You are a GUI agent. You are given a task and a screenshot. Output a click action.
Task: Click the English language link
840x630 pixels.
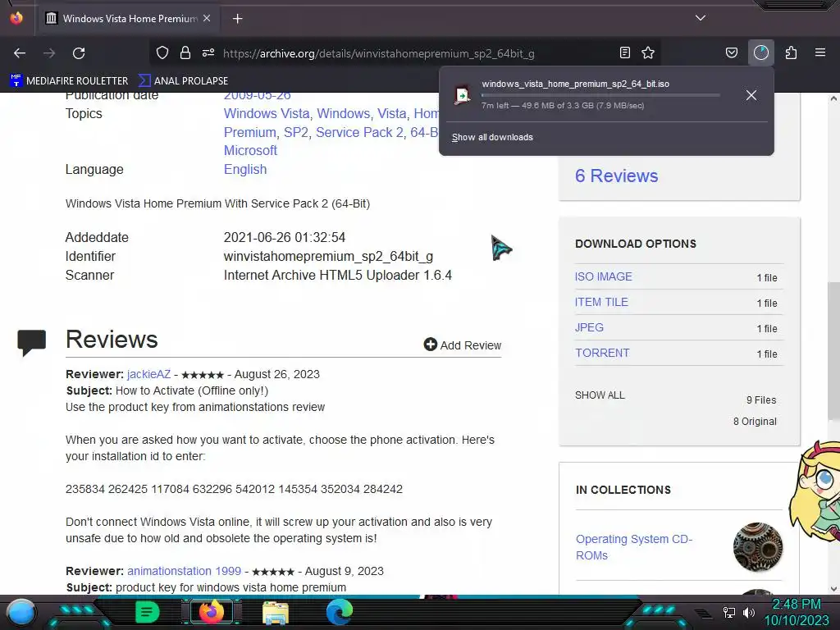(x=245, y=169)
